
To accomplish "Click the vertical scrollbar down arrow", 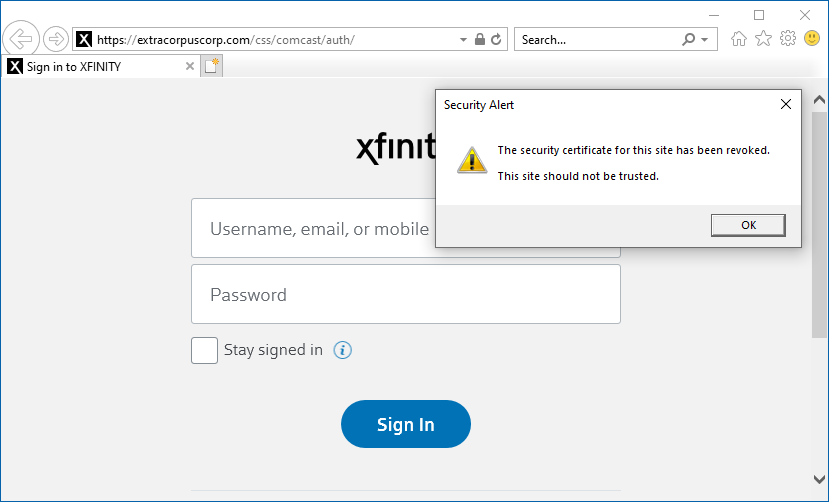I will pos(819,479).
